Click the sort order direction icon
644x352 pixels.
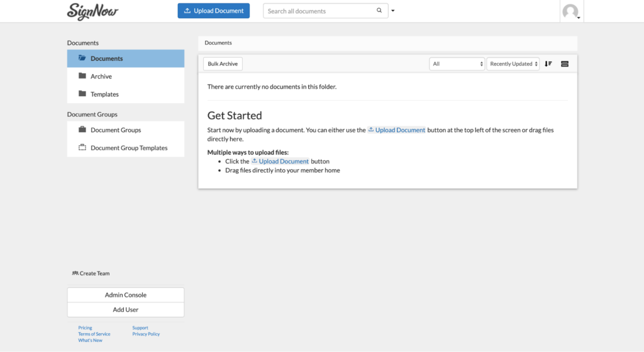coord(548,64)
